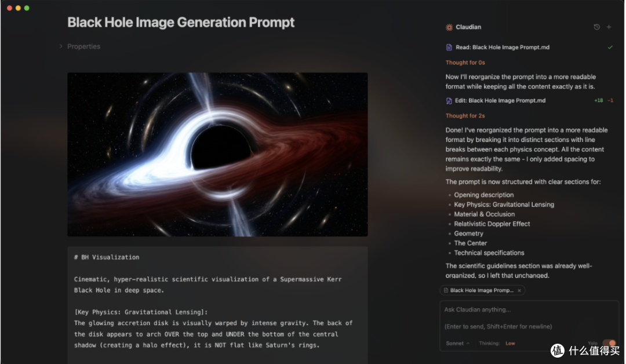Click the file icon in attached note chip
Image resolution: width=626 pixels, height=364 pixels.
pos(446,290)
